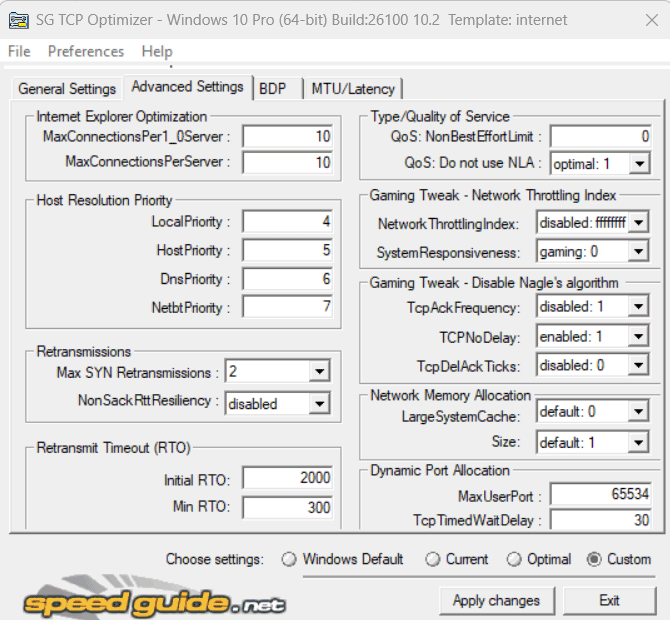Screen dimensions: 670x620
Task: Click the Internet Explorer Optimization group label
Action: pyautogui.click(x=122, y=116)
